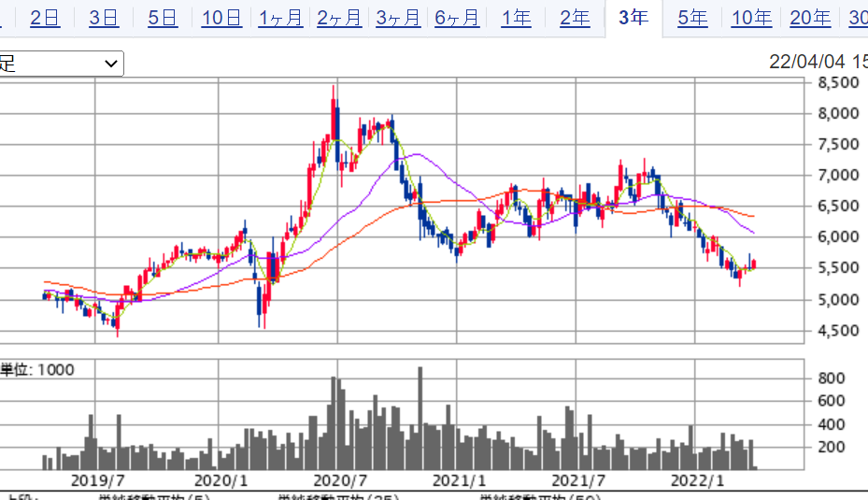Click the 4,500 price axis label

[x=839, y=331]
